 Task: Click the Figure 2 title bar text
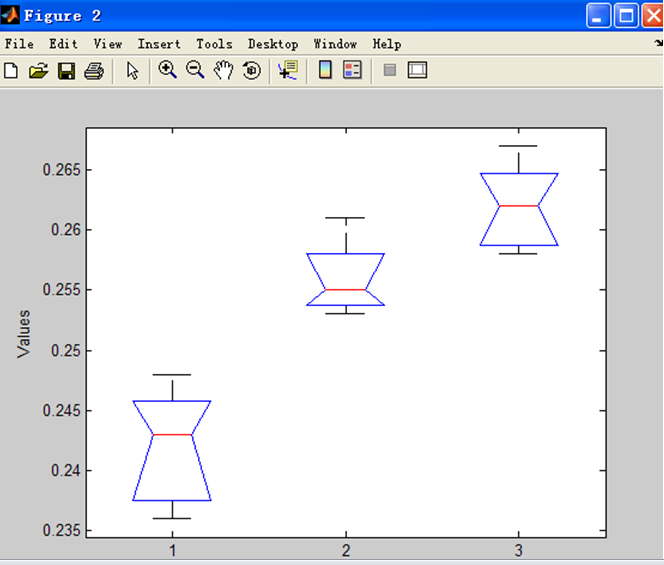tap(62, 16)
